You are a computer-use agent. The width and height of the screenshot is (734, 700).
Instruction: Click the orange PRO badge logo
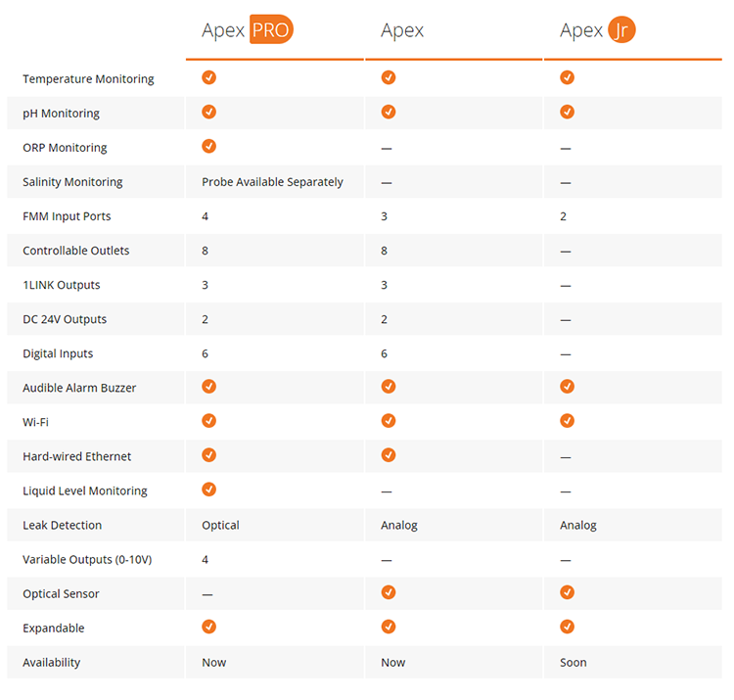click(x=271, y=29)
